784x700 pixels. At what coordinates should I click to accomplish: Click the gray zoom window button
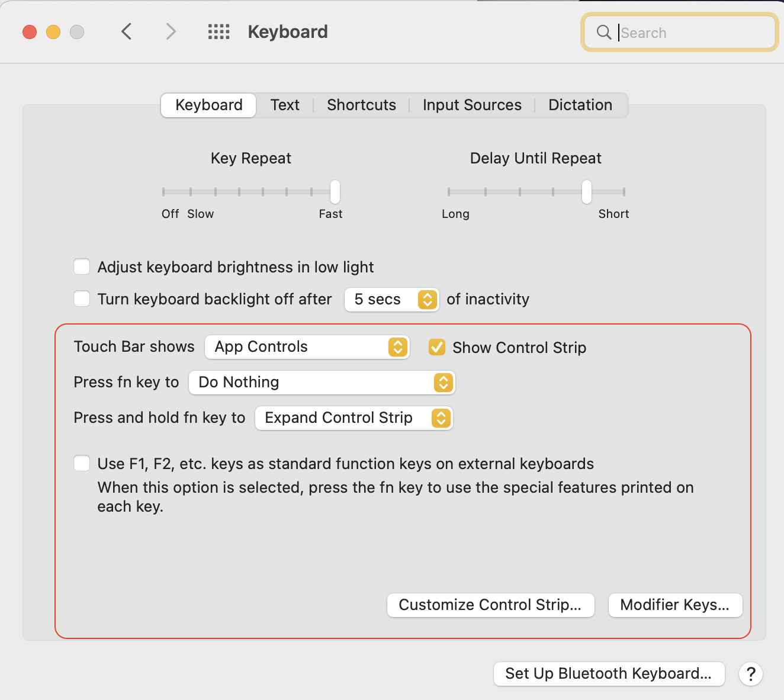[77, 32]
